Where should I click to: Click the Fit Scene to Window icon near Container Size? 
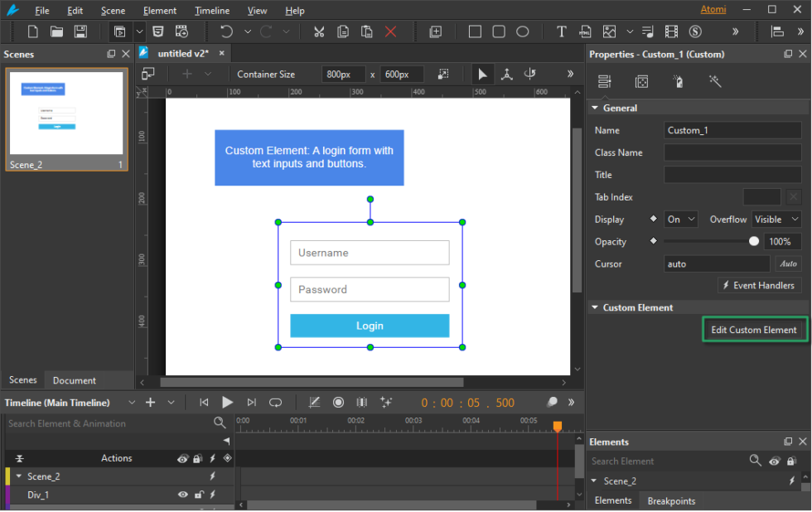[443, 74]
